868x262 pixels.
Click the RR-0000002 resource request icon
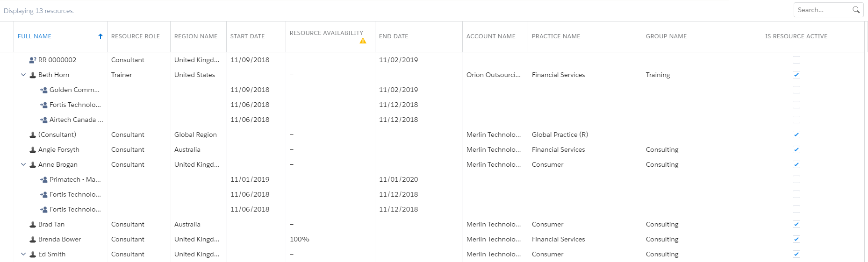(33, 60)
